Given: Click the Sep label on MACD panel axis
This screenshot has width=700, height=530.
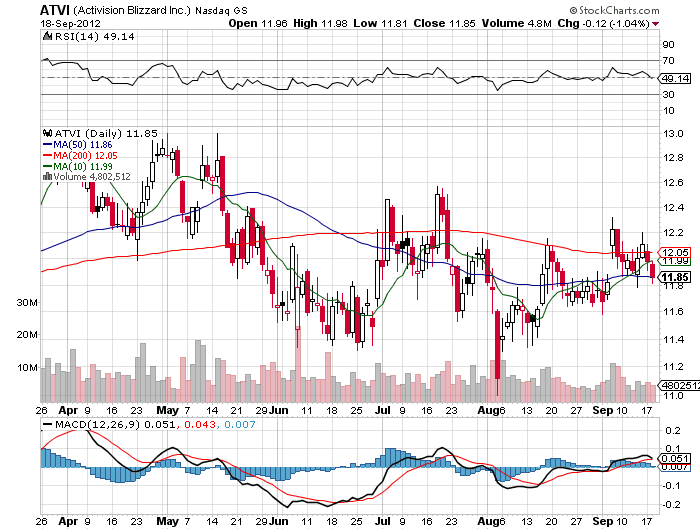Looking at the screenshot, I should point(602,521).
